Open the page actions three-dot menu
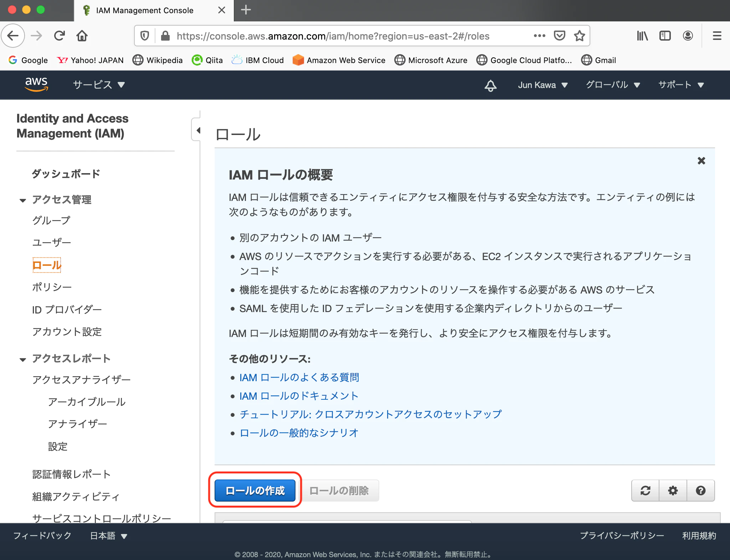730x560 pixels. point(539,36)
